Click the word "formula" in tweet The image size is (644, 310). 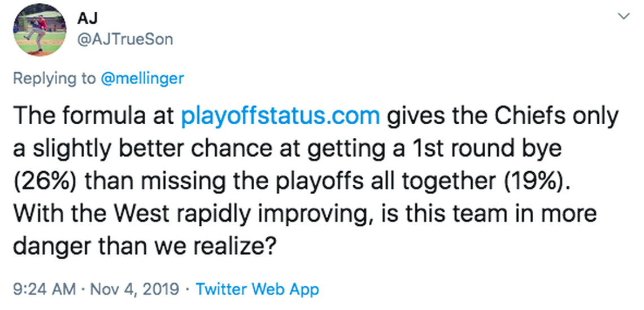point(102,116)
